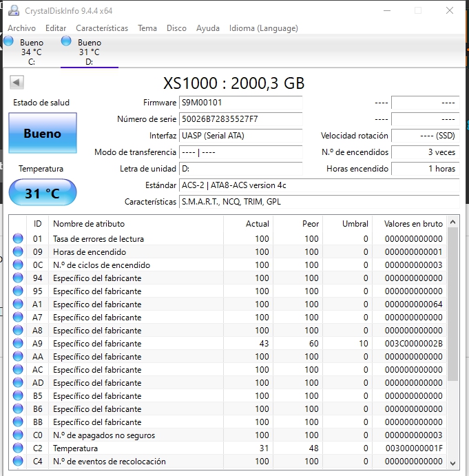This screenshot has width=469, height=476.
Task: Click the serial number field
Action: coord(241,119)
